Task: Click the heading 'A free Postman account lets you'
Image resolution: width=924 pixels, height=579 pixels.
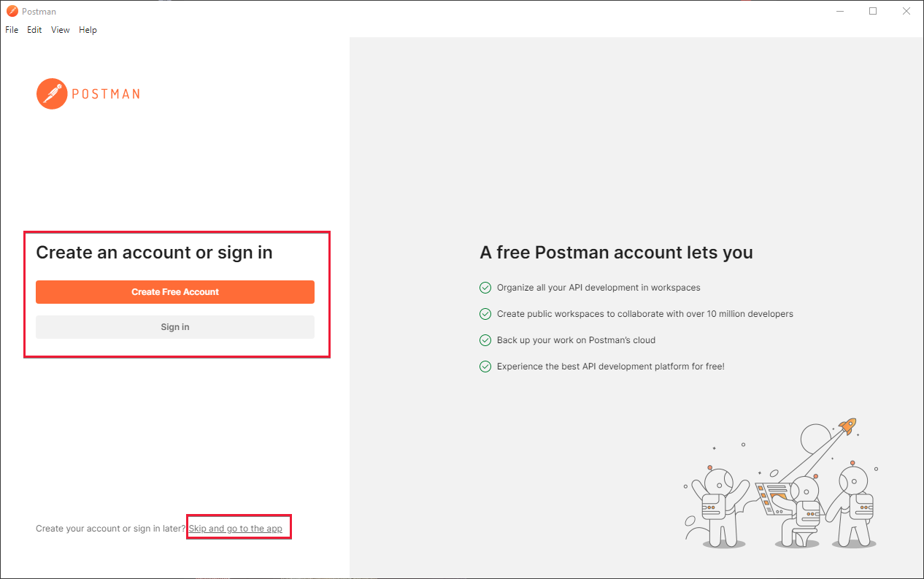Action: pos(616,252)
